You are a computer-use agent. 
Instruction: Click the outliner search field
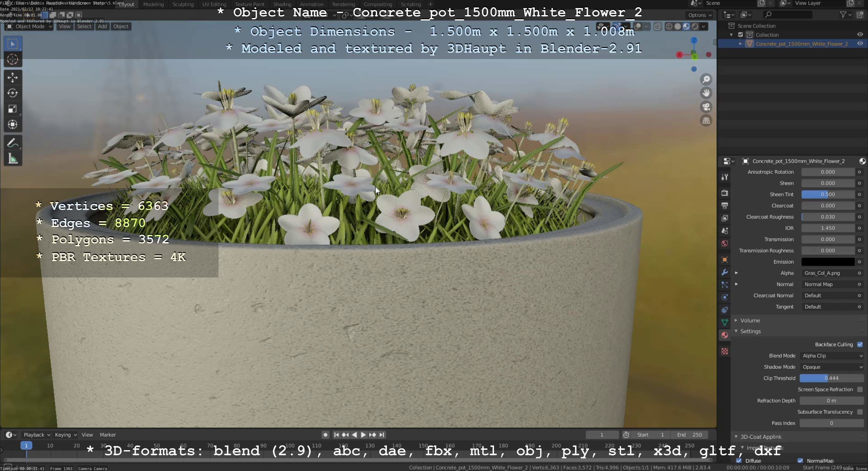787,15
